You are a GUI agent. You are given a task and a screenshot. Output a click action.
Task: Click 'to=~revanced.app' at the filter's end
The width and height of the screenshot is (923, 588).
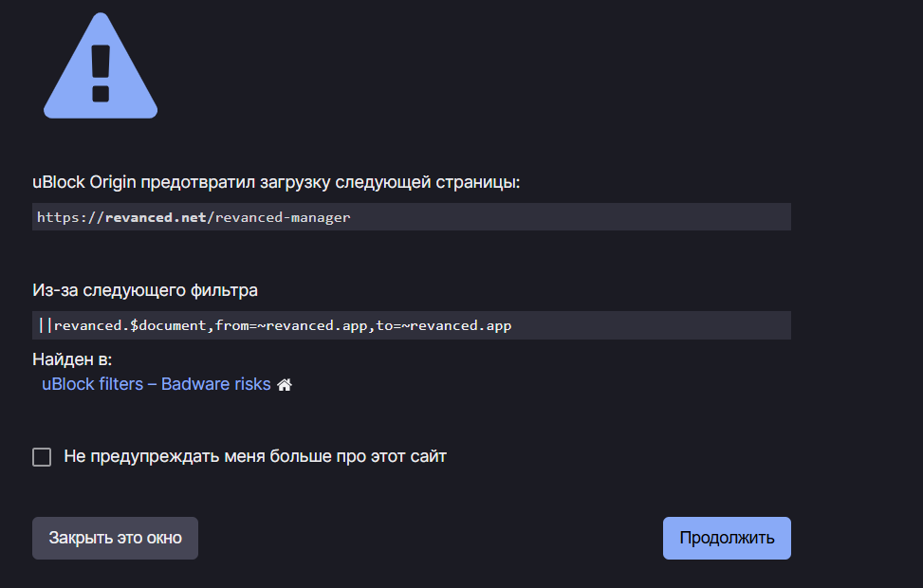(x=446, y=325)
